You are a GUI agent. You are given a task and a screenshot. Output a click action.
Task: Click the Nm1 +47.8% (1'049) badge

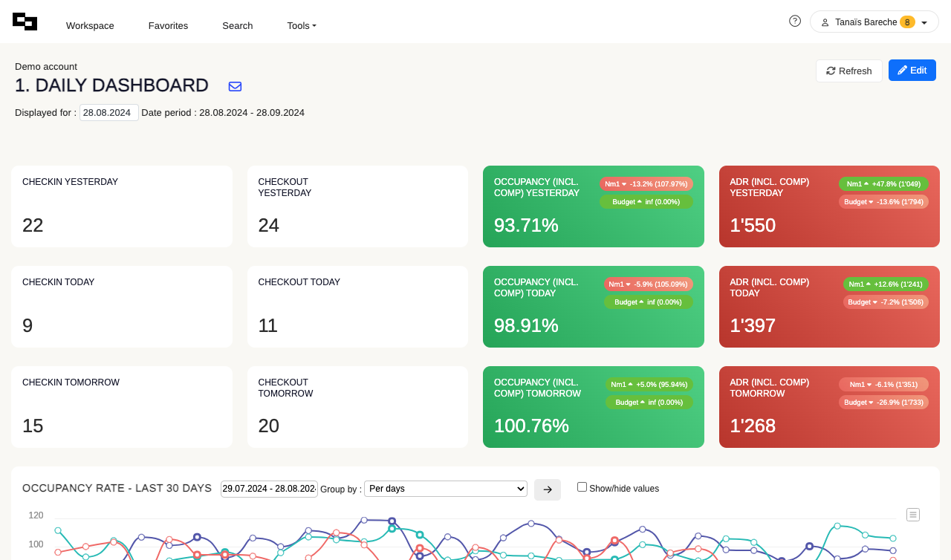(x=883, y=183)
